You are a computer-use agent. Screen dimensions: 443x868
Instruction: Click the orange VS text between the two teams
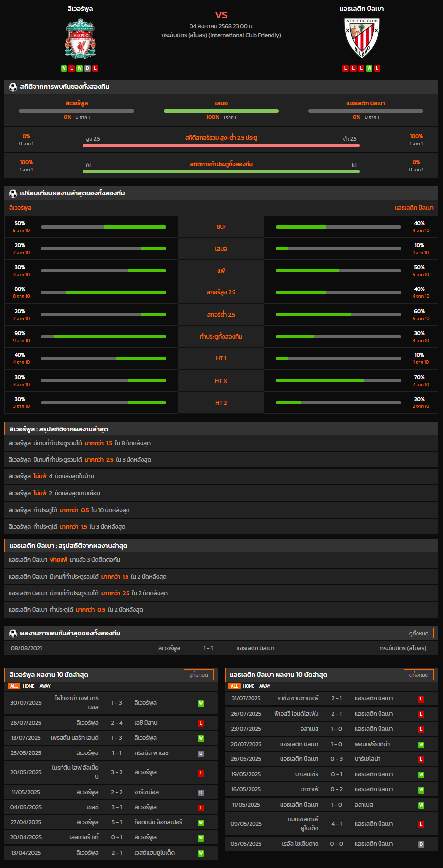221,15
